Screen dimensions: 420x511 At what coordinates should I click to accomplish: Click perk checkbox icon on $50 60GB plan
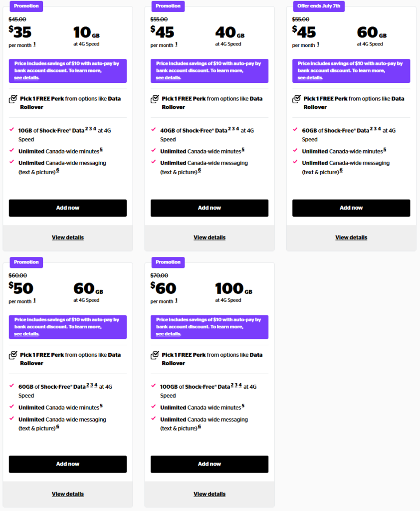coord(13,355)
